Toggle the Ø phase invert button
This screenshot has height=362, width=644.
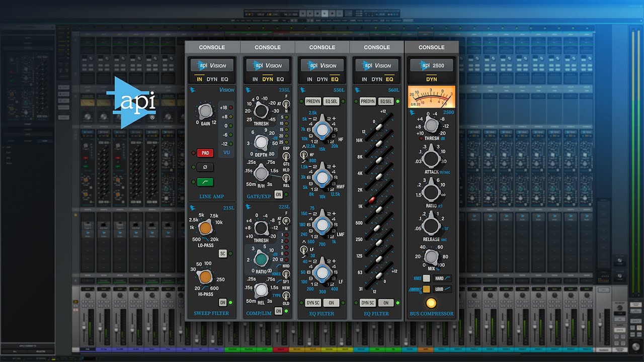point(205,167)
